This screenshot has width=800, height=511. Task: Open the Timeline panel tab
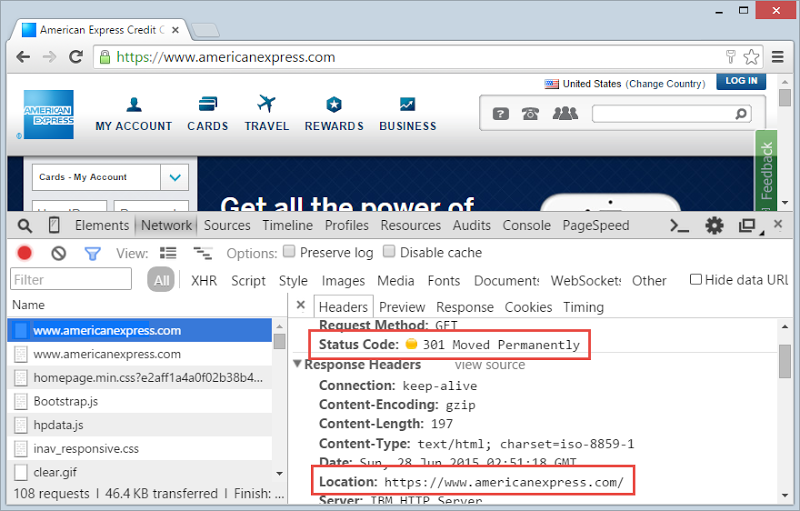pyautogui.click(x=287, y=225)
